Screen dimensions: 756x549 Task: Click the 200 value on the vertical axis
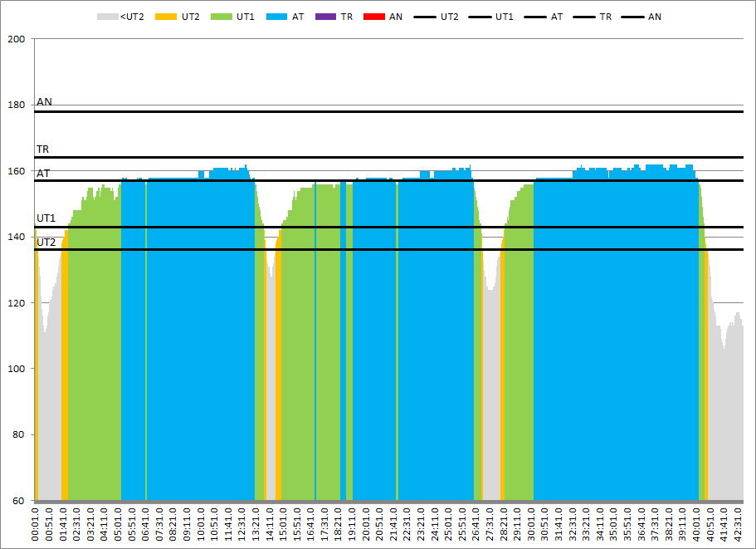pos(17,39)
